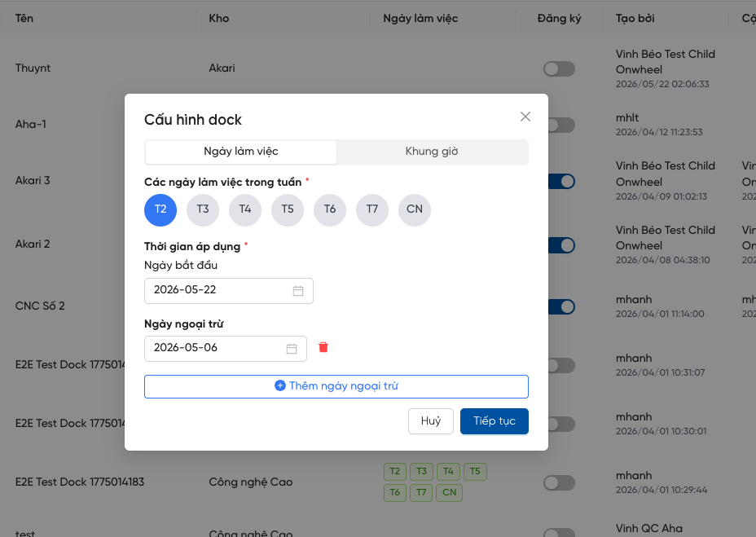The image size is (756, 537).
Task: Click the Tạo bởi column header
Action: click(x=635, y=18)
